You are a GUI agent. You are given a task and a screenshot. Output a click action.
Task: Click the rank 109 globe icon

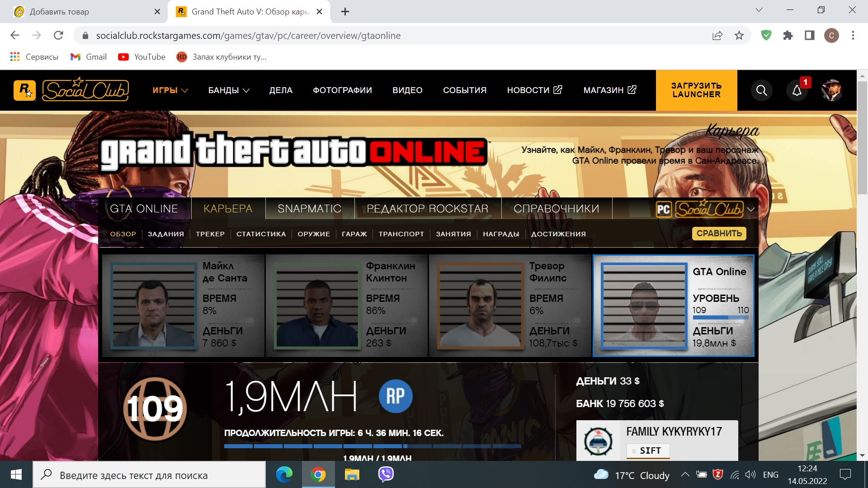[155, 408]
